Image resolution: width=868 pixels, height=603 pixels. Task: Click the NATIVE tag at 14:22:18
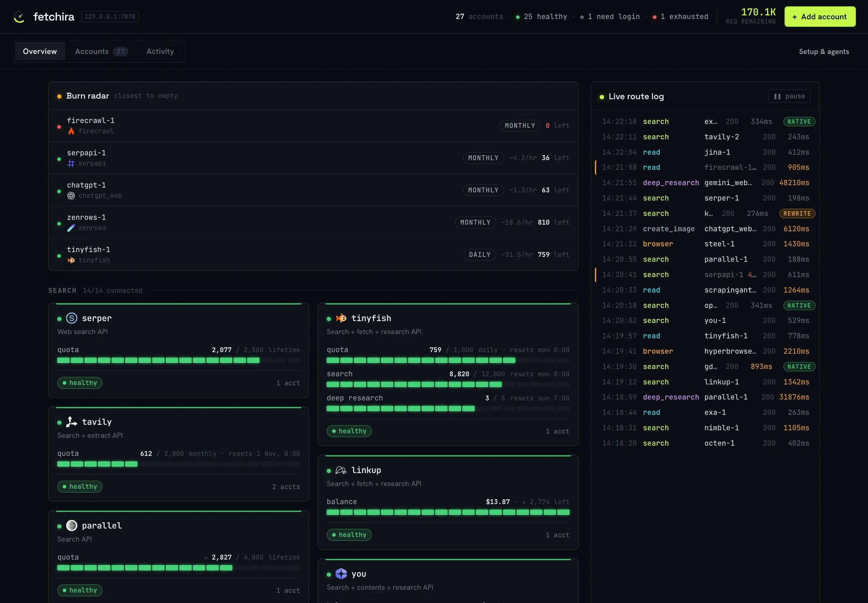pyautogui.click(x=799, y=122)
